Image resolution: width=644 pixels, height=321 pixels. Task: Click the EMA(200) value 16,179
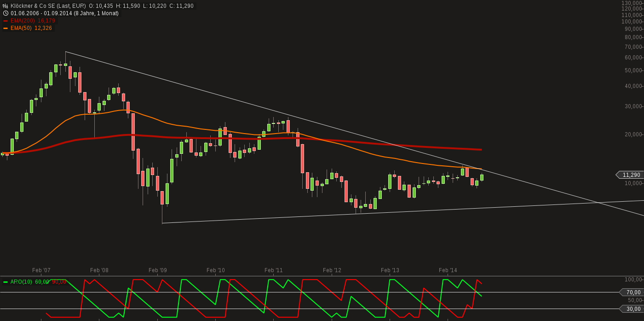click(x=47, y=21)
